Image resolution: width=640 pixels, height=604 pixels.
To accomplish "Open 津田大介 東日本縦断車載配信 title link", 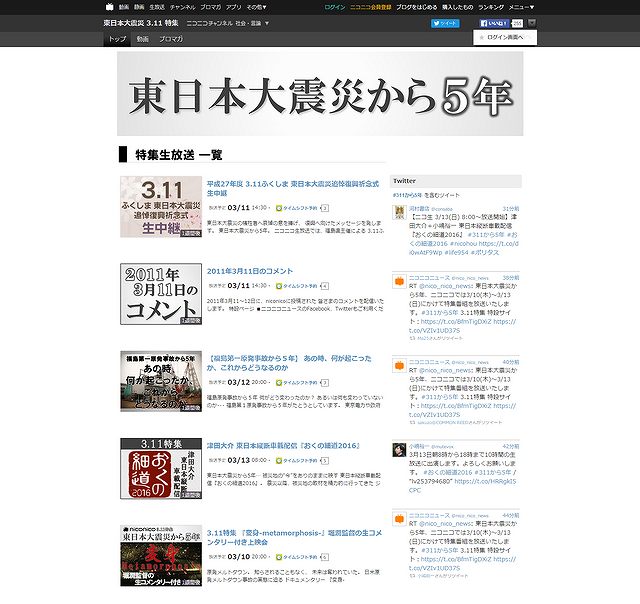I will [x=283, y=446].
